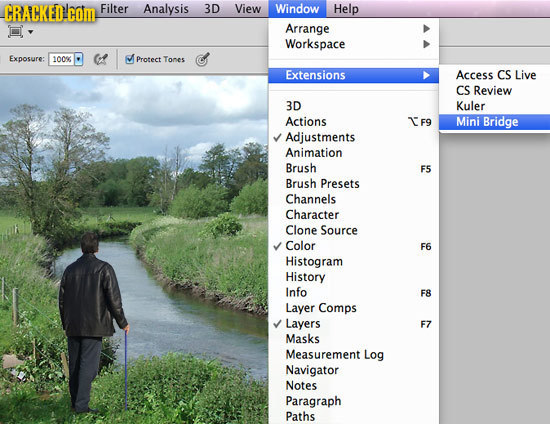Toggle the checked Adjustments panel
Viewport: 550px width, 424px height.
point(354,137)
